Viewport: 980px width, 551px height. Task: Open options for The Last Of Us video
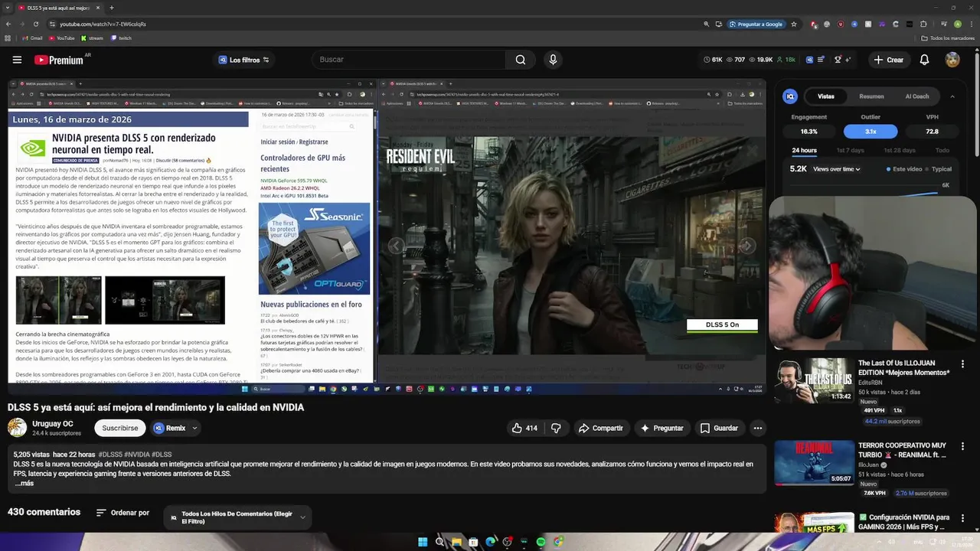tap(962, 364)
